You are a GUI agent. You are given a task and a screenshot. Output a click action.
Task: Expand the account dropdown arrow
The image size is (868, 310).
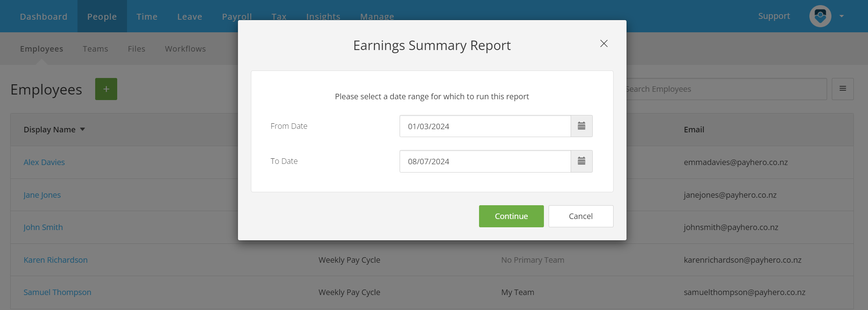[x=842, y=16]
